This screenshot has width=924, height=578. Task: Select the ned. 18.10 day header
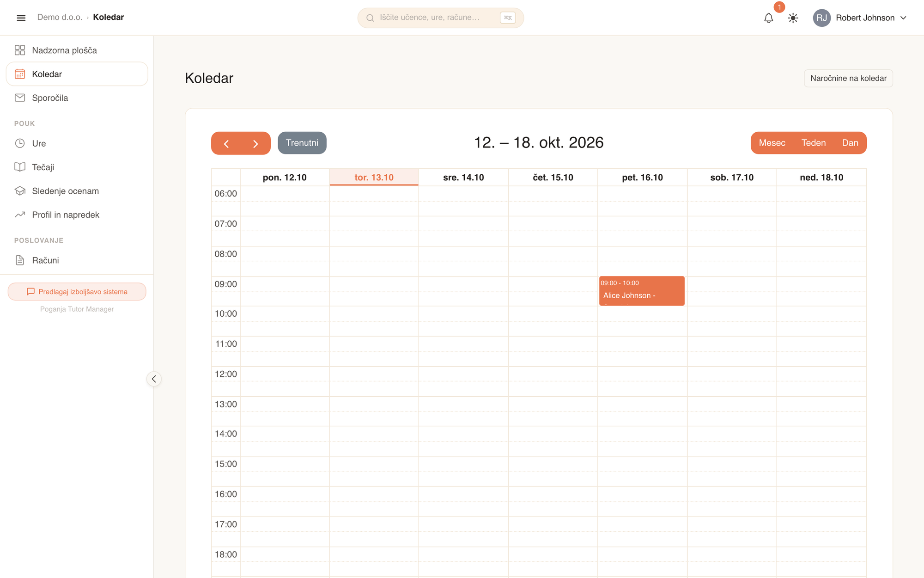pyautogui.click(x=821, y=177)
